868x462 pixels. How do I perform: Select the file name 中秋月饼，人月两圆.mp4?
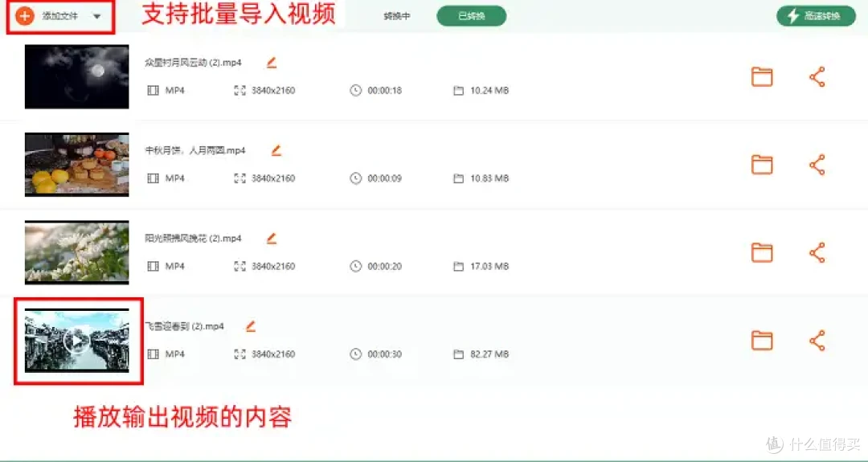194,150
